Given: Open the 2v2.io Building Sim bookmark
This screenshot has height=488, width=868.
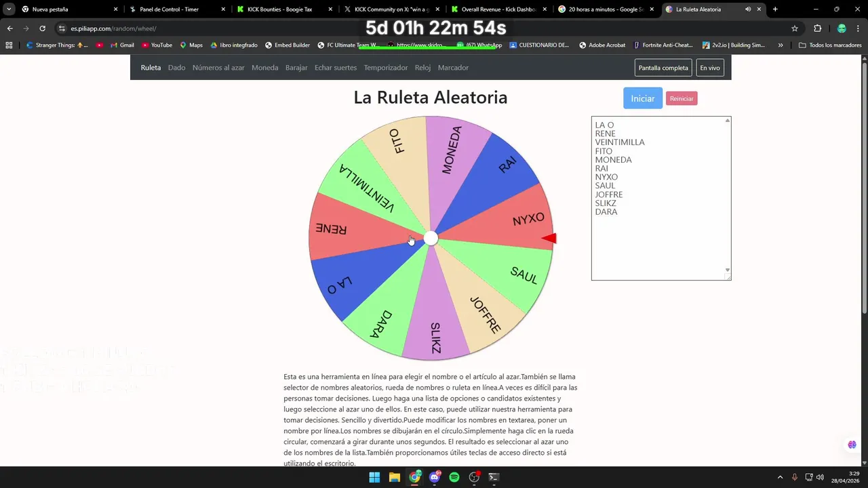Looking at the screenshot, I should (x=734, y=45).
